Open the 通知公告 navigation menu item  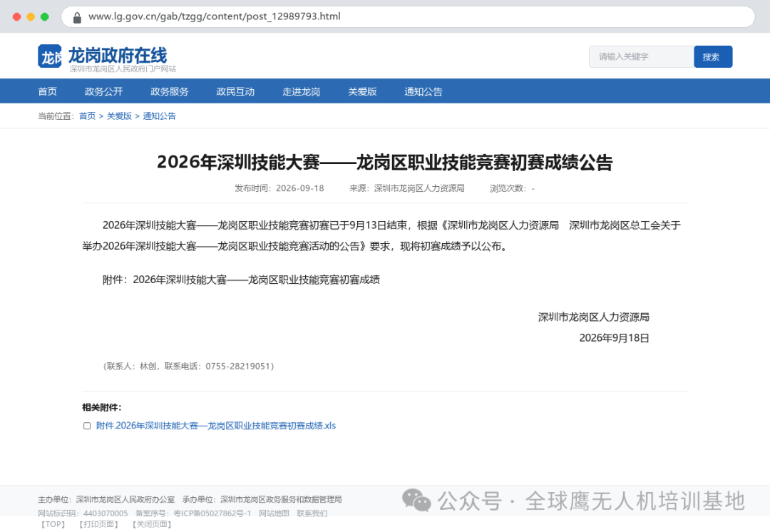pos(423,91)
